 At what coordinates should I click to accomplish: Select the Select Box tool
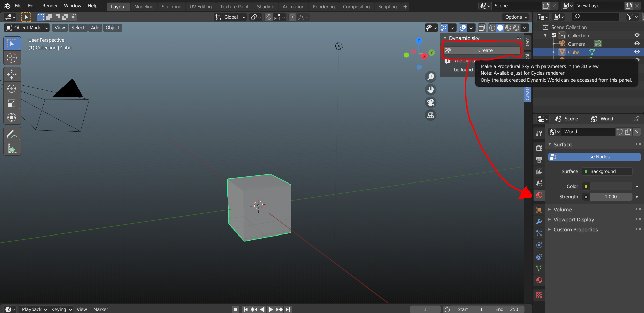tap(12, 44)
